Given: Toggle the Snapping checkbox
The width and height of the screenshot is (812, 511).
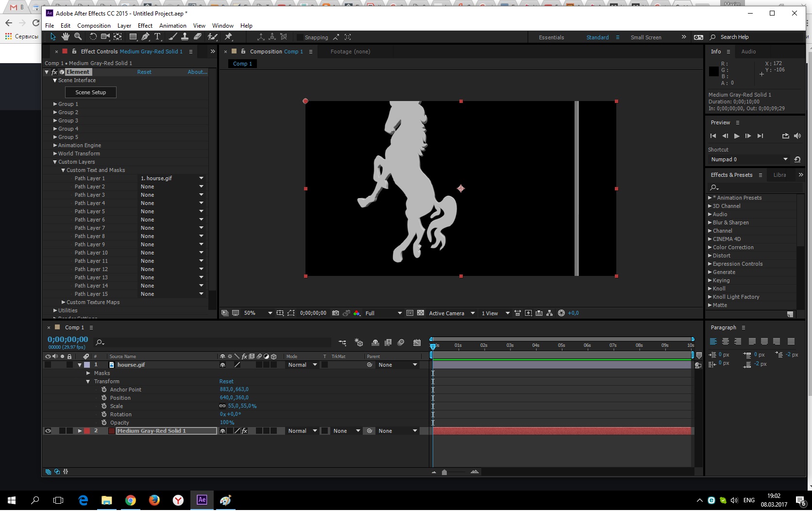Looking at the screenshot, I should point(300,37).
